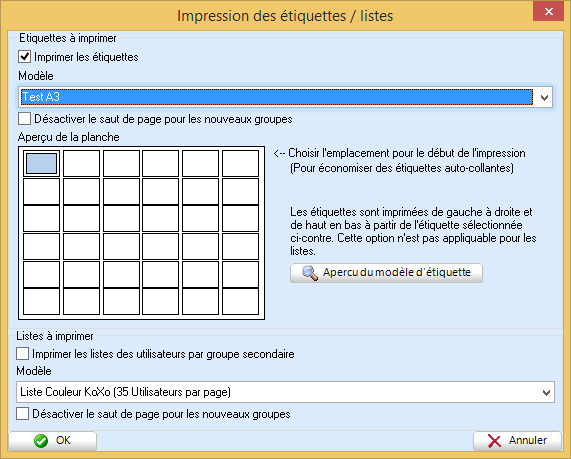This screenshot has height=459, width=571.
Task: Select the top-right label cell in the sheet preview
Action: [x=240, y=164]
